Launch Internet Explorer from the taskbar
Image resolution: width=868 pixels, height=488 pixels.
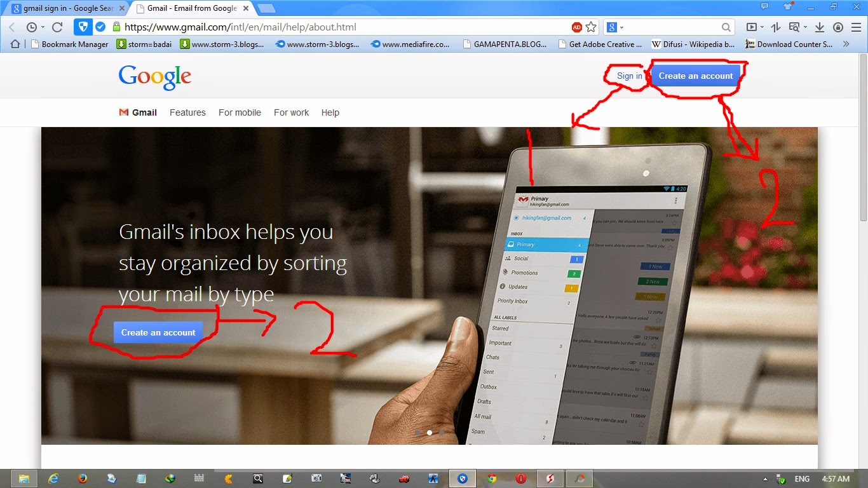click(53, 478)
